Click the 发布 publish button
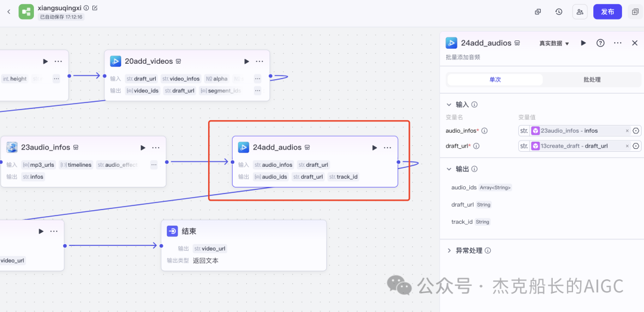Screen dimensions: 644x312 608,12
